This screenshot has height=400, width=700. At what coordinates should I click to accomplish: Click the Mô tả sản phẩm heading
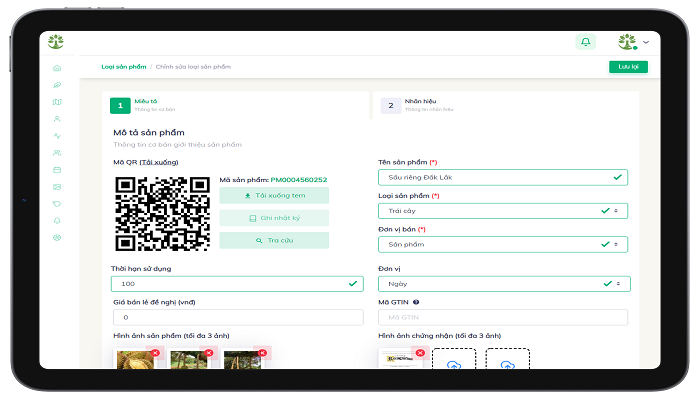[149, 133]
